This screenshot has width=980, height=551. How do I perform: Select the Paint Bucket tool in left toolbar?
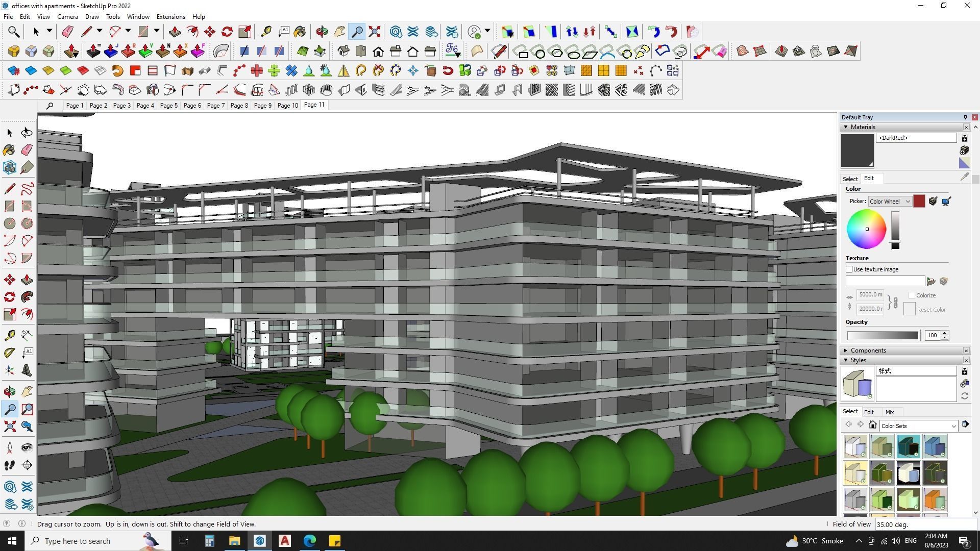(9, 150)
